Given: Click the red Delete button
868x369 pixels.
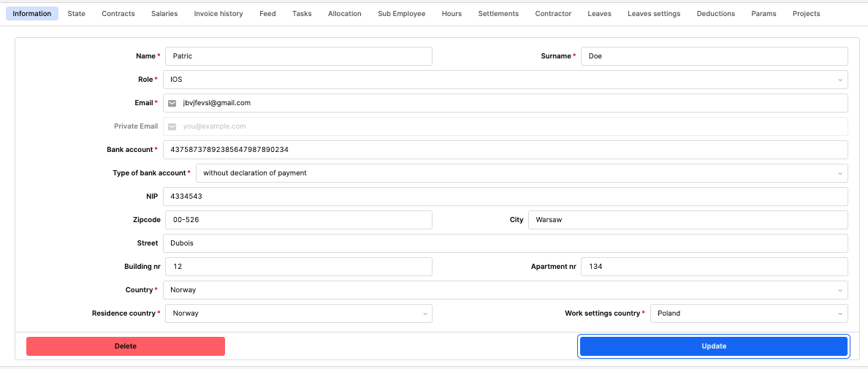Looking at the screenshot, I should tap(126, 346).
